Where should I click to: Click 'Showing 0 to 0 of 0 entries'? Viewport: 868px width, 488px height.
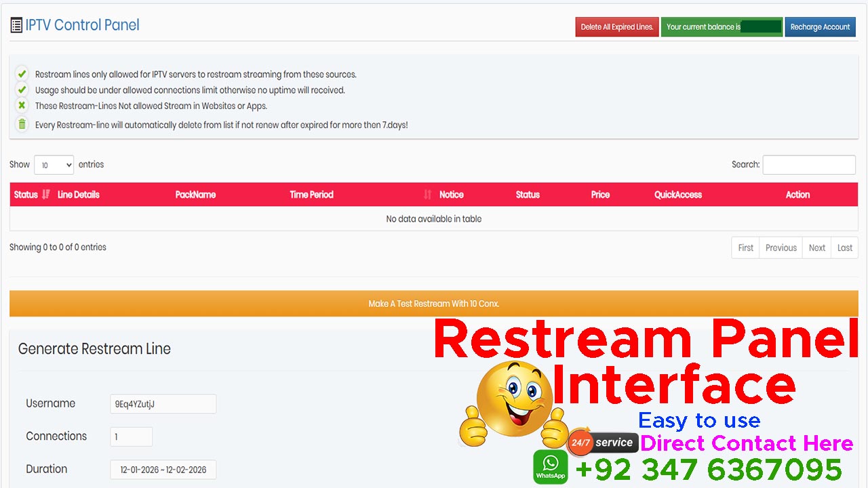tap(58, 247)
